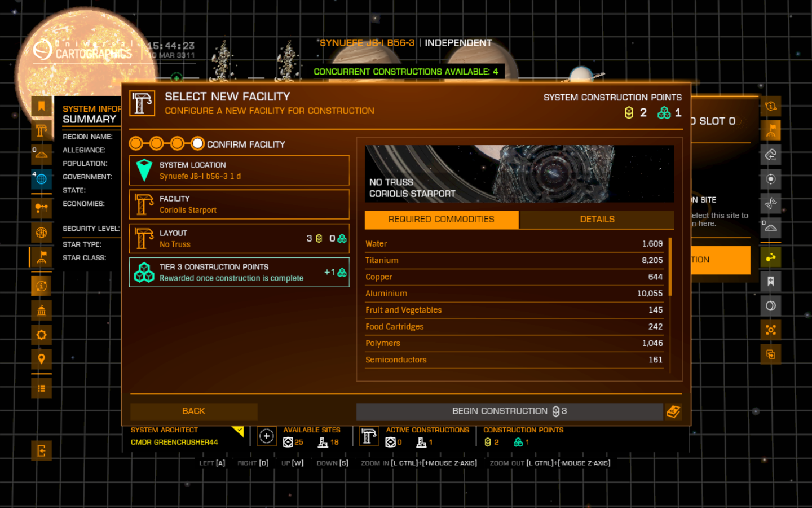The image size is (812, 508).
Task: Select the target reticle icon in right sidebar
Action: coord(771,179)
